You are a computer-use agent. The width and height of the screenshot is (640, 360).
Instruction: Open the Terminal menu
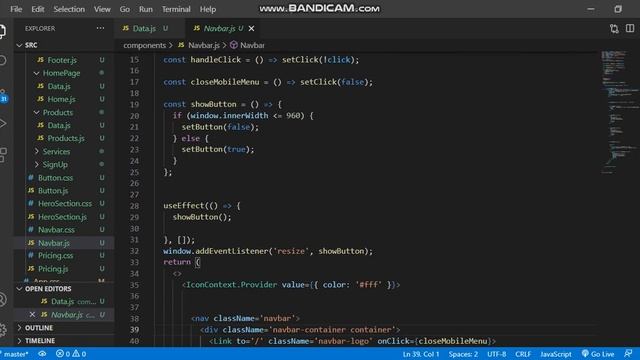176,9
